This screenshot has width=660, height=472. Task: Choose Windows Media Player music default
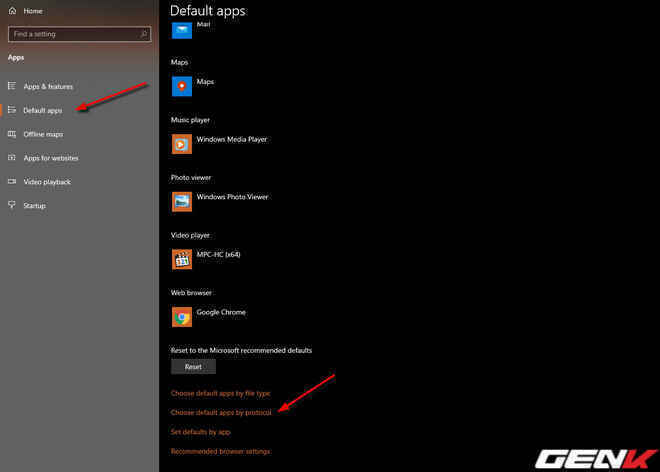(232, 139)
